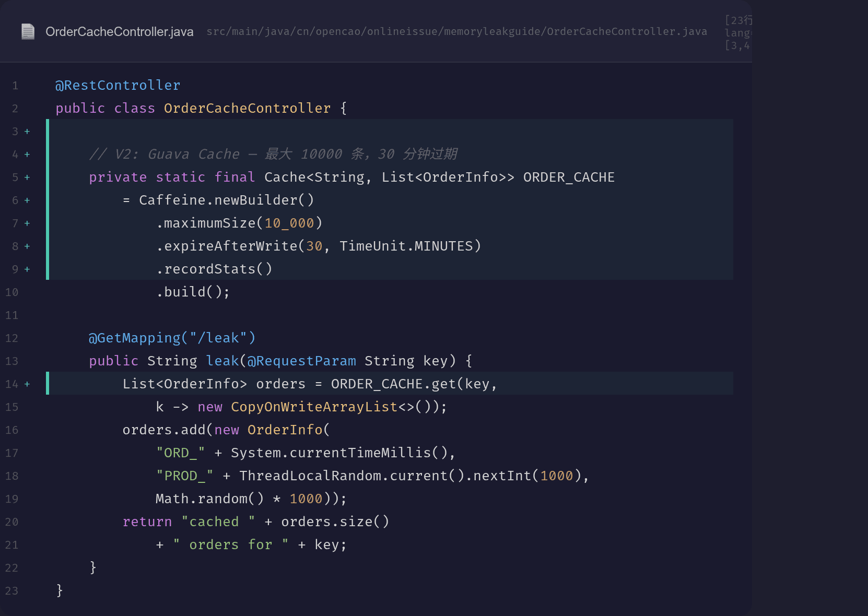
Task: Click the plus marker on line 7
Action: tap(27, 223)
